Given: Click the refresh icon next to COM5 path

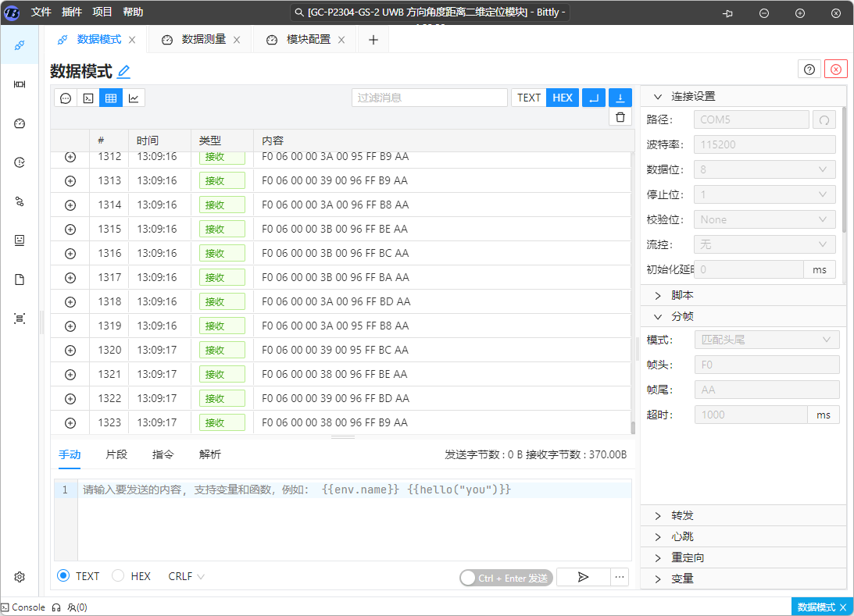Looking at the screenshot, I should point(824,119).
